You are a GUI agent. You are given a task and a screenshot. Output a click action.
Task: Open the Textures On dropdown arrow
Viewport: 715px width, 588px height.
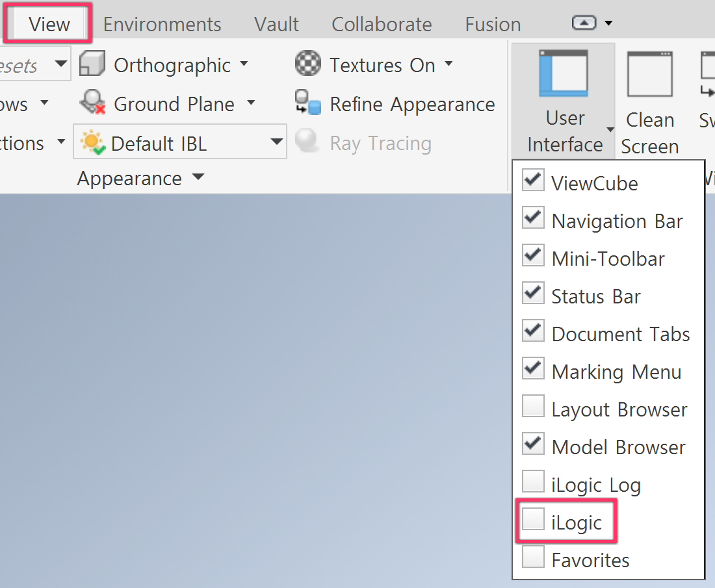tap(448, 64)
